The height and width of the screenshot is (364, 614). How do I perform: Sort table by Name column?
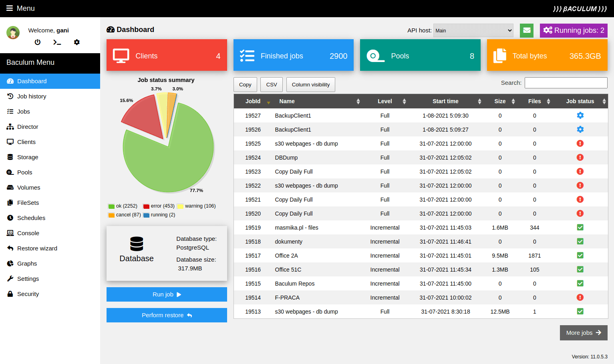click(x=317, y=101)
